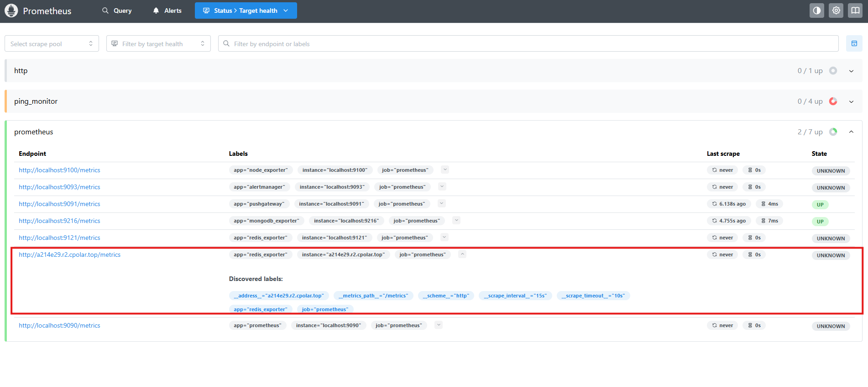Click the instance="a214e29.r2.cpolar.top" label badge
This screenshot has height=387, width=868.
coord(344,254)
